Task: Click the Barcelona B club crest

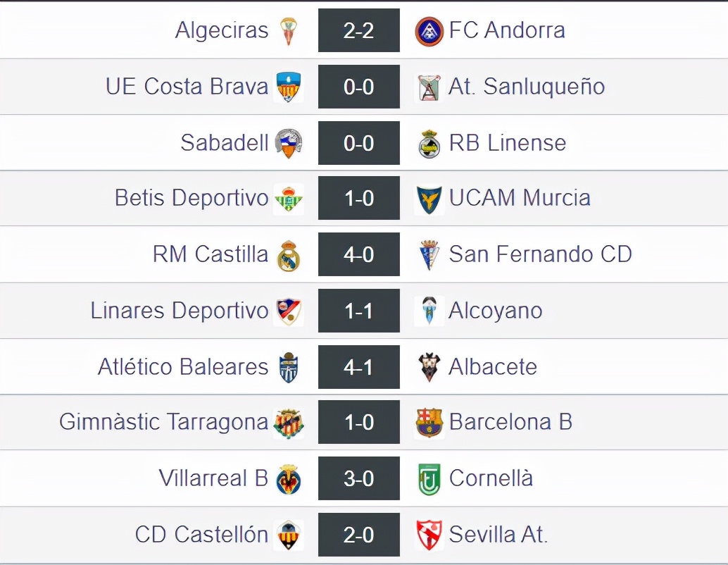Action: click(x=429, y=423)
